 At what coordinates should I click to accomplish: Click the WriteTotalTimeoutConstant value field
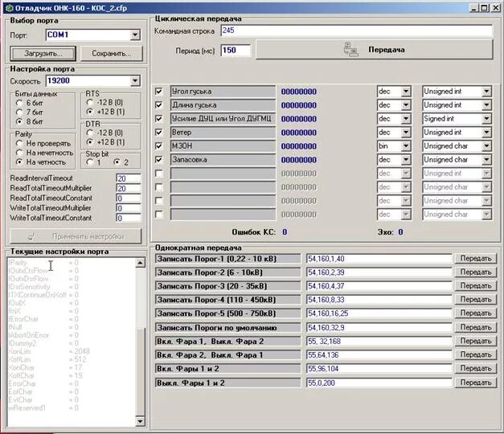pyautogui.click(x=129, y=218)
